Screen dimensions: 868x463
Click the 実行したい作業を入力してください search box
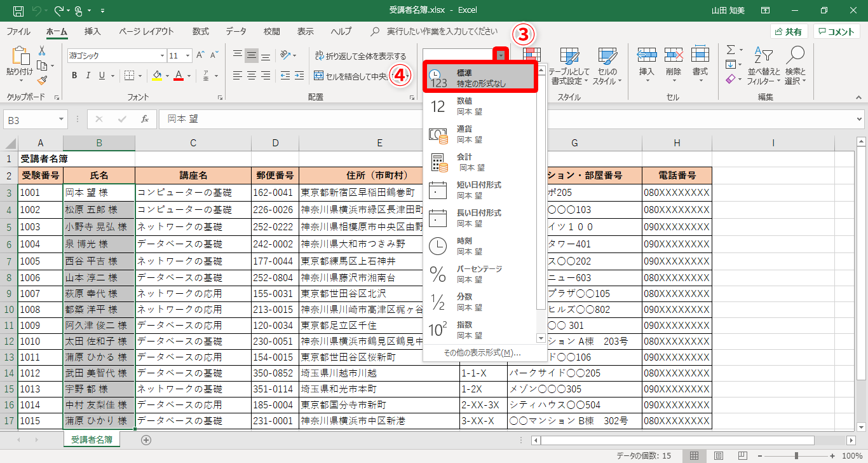[x=442, y=31]
